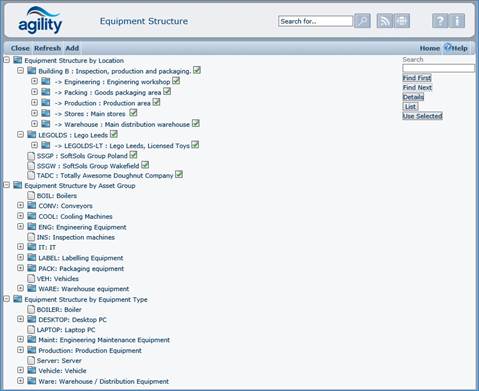The image size is (479, 391).
Task: Expand the Production area node
Action: 34,102
